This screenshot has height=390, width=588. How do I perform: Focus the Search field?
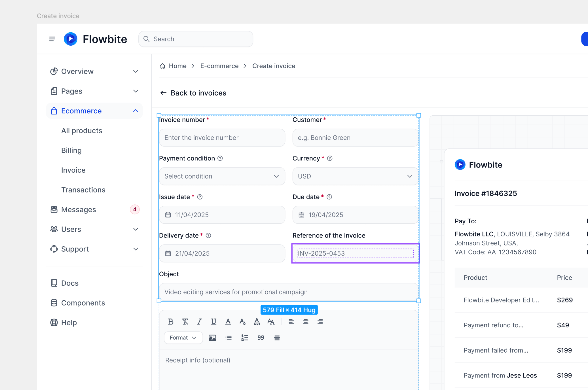coord(196,39)
